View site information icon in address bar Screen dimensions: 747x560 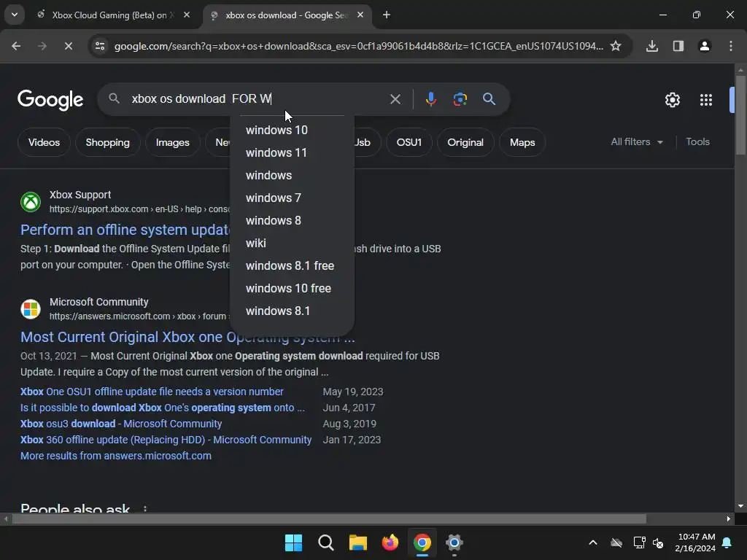click(100, 46)
